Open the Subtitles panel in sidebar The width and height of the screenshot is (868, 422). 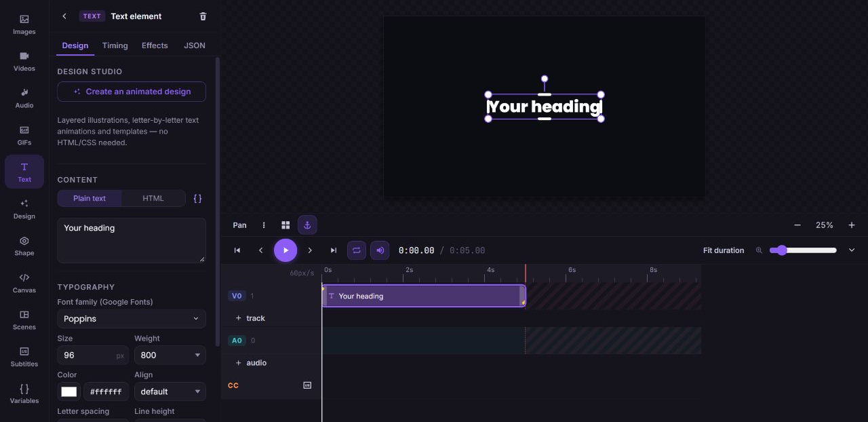point(24,357)
